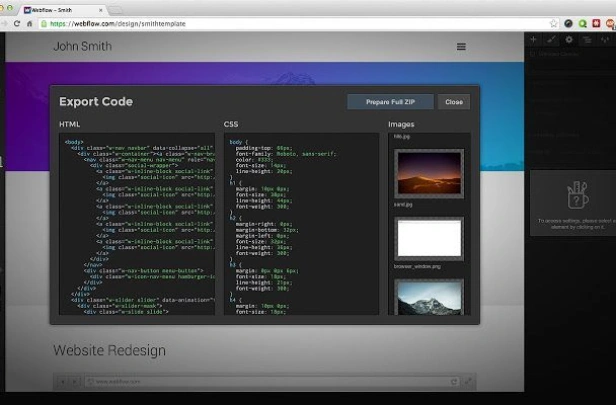Select the browser_window.png thumbnail
The width and height of the screenshot is (616, 405).
pyautogui.click(x=429, y=239)
